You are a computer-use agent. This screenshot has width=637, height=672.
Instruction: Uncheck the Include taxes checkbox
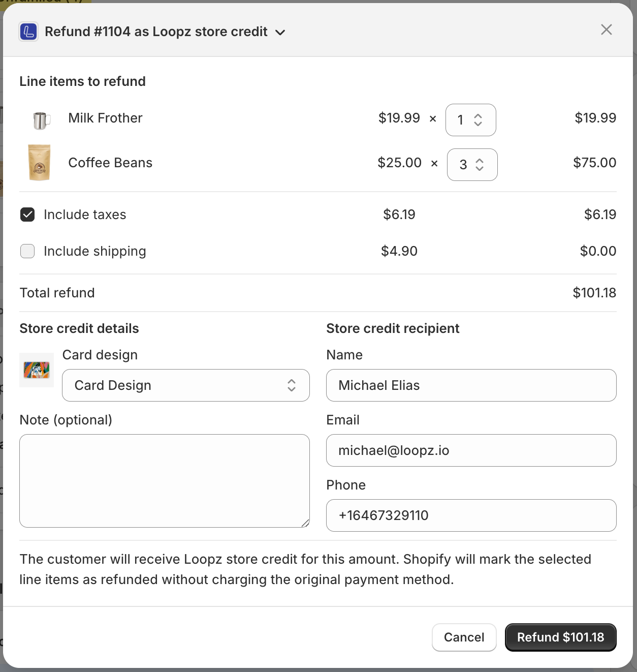tap(27, 215)
